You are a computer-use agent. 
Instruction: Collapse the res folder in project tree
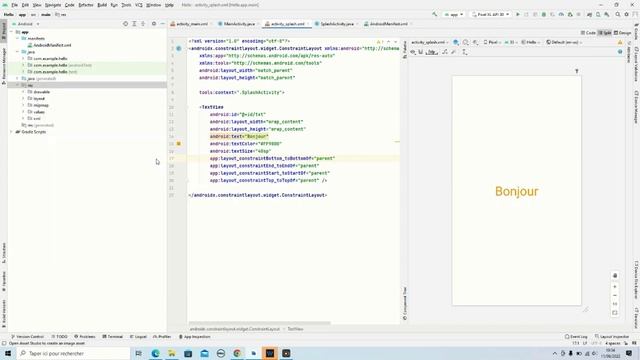18,85
